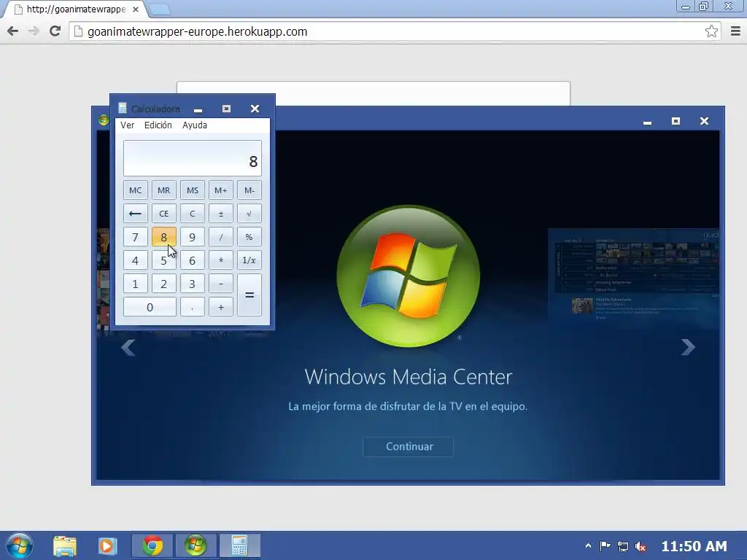Reload the browser page
This screenshot has width=747, height=560.
tap(55, 31)
